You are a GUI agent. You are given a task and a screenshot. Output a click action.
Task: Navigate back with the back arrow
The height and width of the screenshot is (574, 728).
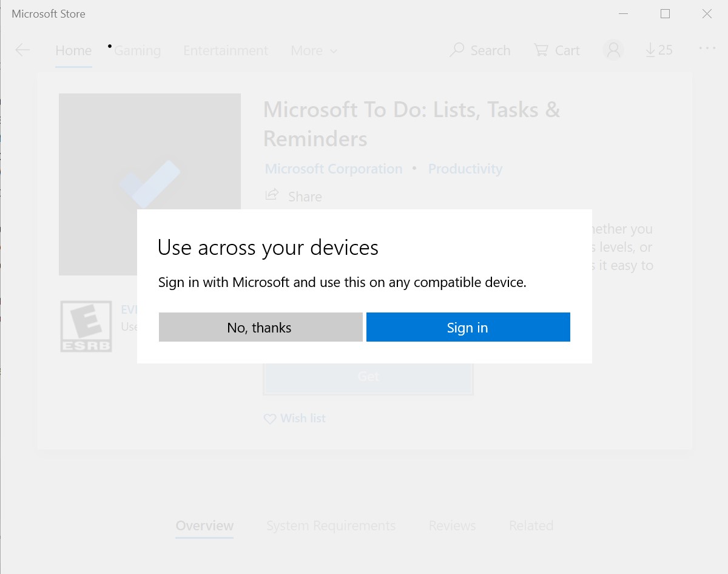coord(22,50)
